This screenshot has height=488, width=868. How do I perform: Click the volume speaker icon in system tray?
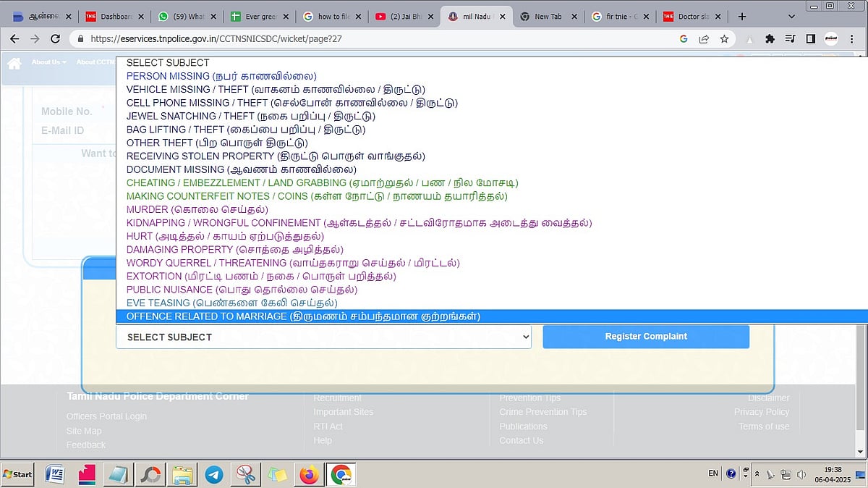pos(801,474)
